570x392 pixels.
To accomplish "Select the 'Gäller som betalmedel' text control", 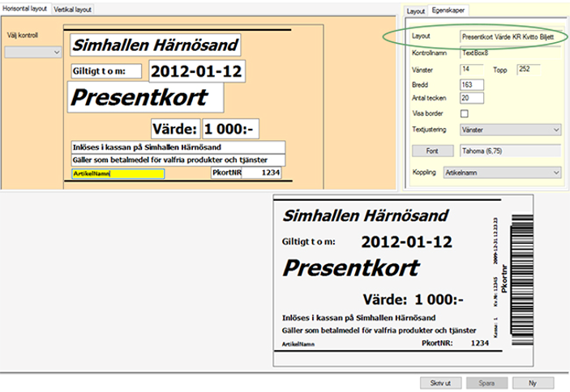I will (x=178, y=160).
